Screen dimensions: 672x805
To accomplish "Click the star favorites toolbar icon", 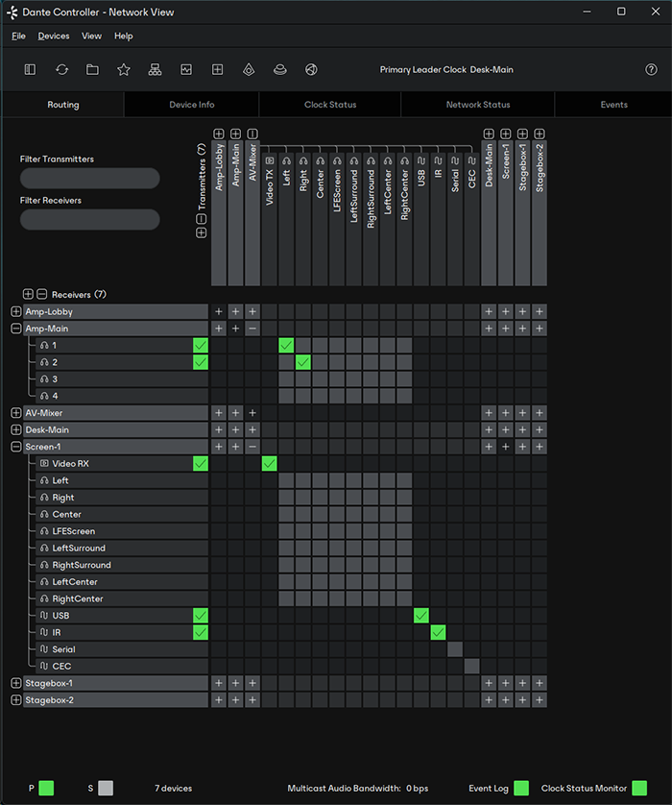I will pos(124,69).
